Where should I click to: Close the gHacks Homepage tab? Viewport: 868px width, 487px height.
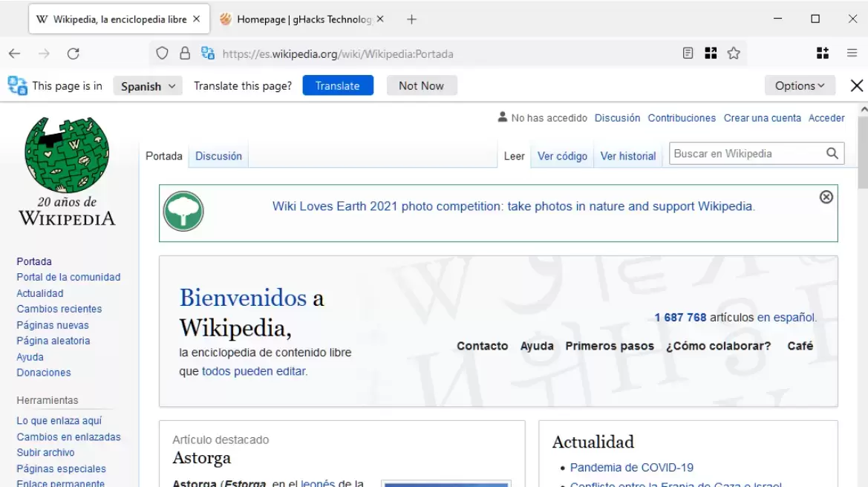pos(379,19)
